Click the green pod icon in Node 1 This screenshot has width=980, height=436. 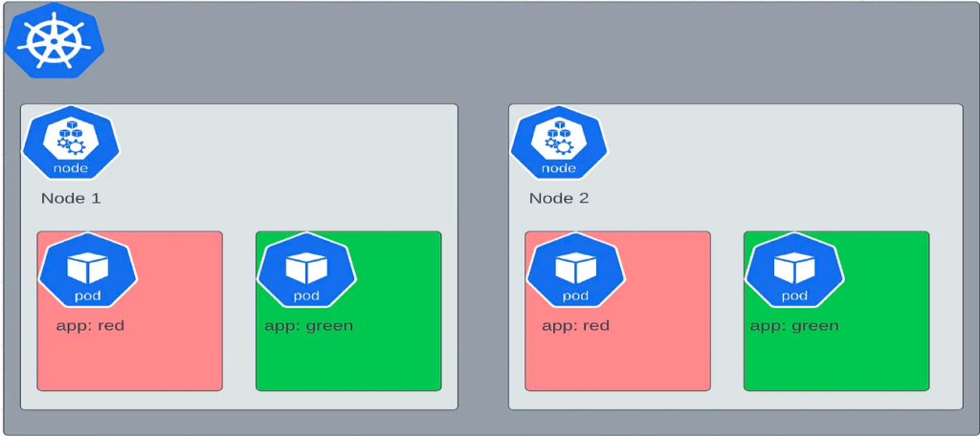[306, 270]
